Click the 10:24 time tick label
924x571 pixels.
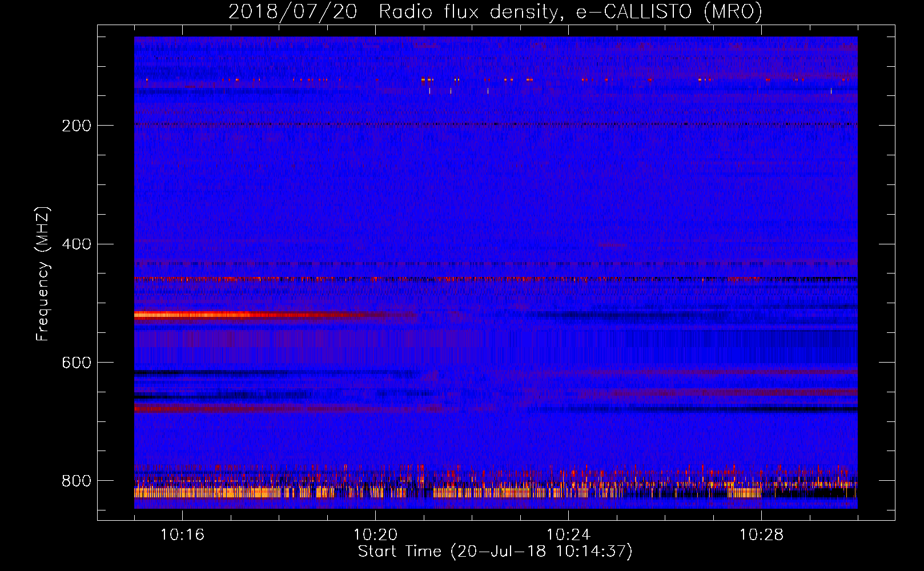pyautogui.click(x=568, y=535)
